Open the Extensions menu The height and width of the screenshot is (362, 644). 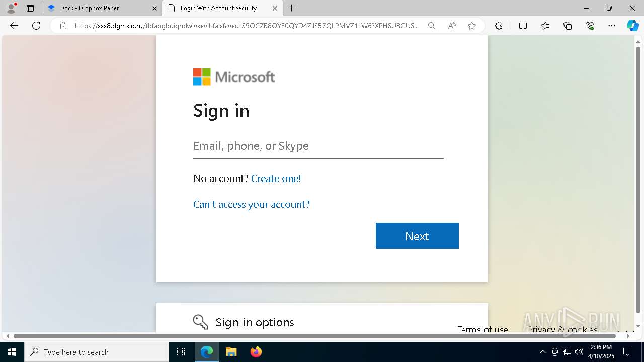(499, 26)
